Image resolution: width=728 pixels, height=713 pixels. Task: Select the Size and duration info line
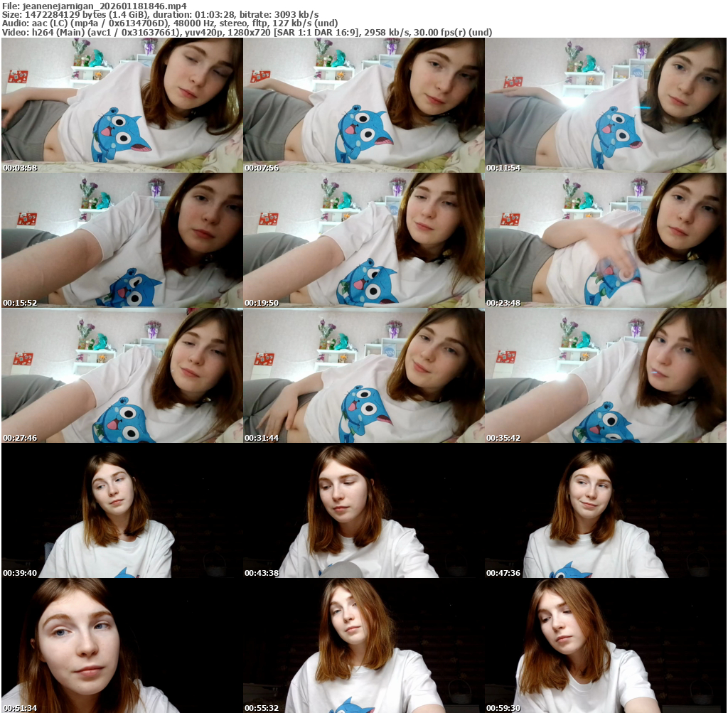pyautogui.click(x=160, y=14)
